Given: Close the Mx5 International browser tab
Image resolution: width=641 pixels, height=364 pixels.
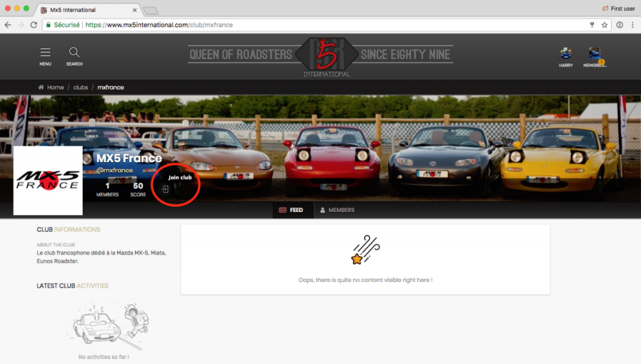Looking at the screenshot, I should click(x=135, y=10).
